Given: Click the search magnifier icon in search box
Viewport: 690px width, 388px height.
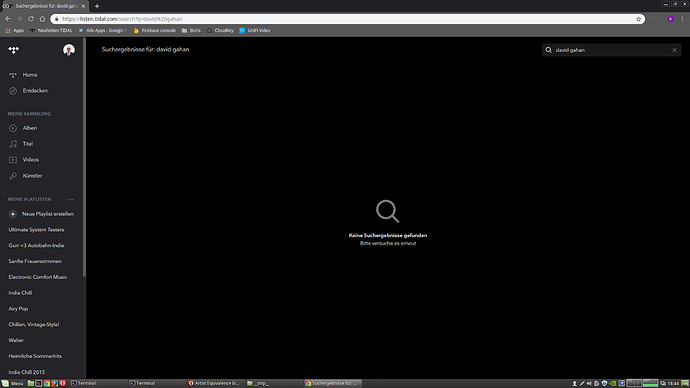Looking at the screenshot, I should pos(548,50).
